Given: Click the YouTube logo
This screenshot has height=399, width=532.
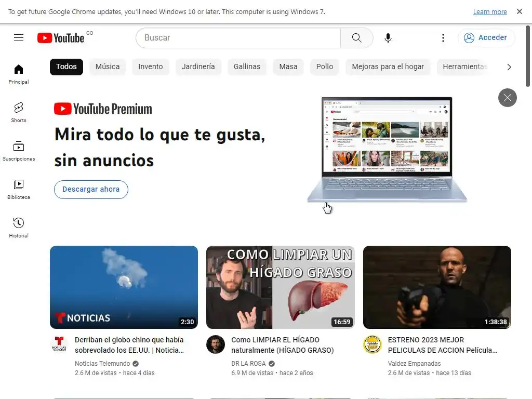Looking at the screenshot, I should pyautogui.click(x=61, y=37).
